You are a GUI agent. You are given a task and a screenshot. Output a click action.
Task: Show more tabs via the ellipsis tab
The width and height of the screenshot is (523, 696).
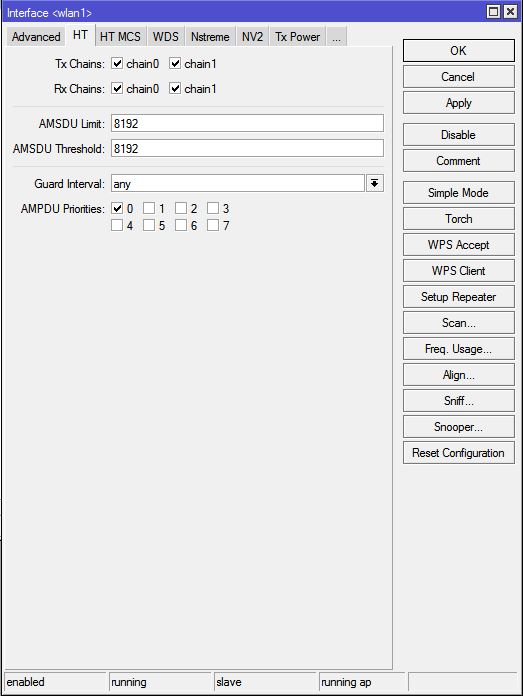coord(337,37)
